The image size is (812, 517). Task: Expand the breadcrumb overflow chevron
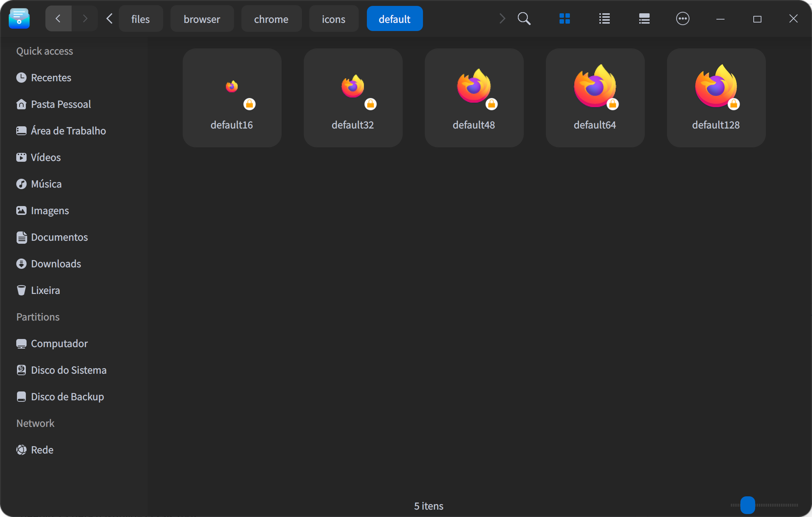(x=502, y=18)
